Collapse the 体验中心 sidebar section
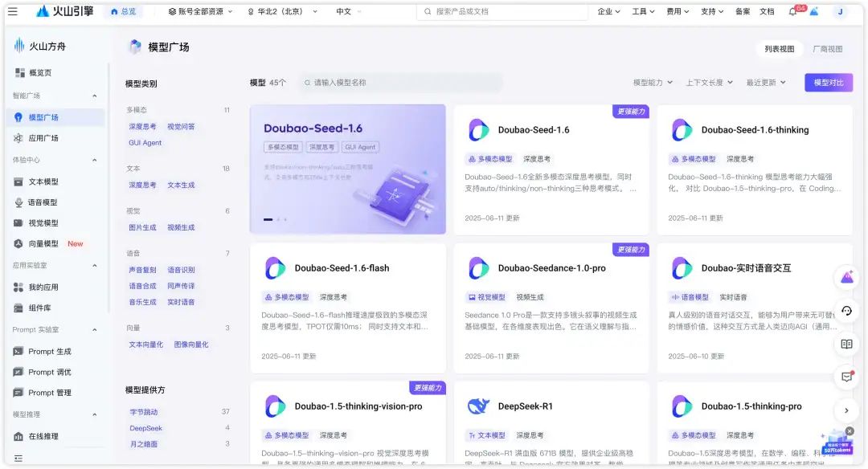 tap(95, 160)
